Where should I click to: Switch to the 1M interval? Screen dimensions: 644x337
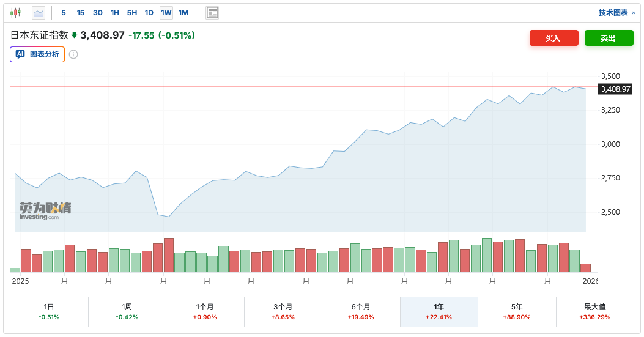tap(183, 12)
